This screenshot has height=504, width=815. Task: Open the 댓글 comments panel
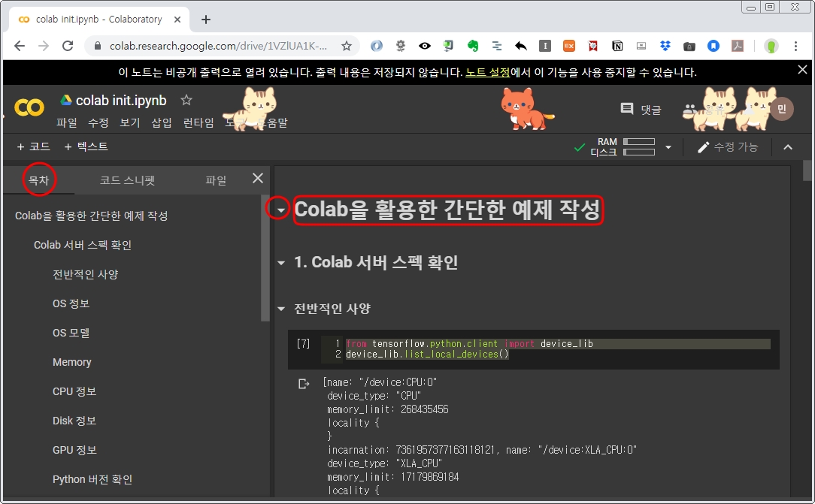click(x=641, y=110)
